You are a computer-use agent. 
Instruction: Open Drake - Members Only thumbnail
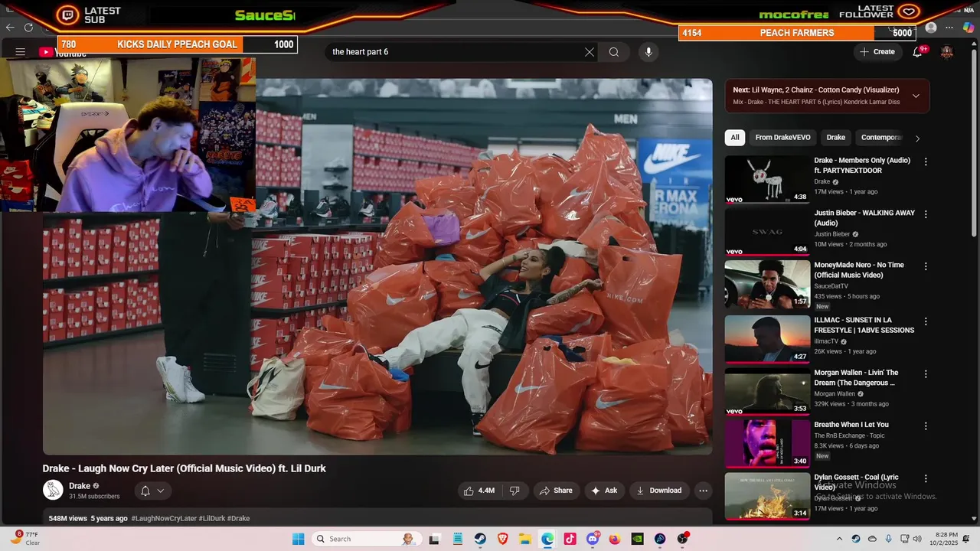pyautogui.click(x=767, y=179)
